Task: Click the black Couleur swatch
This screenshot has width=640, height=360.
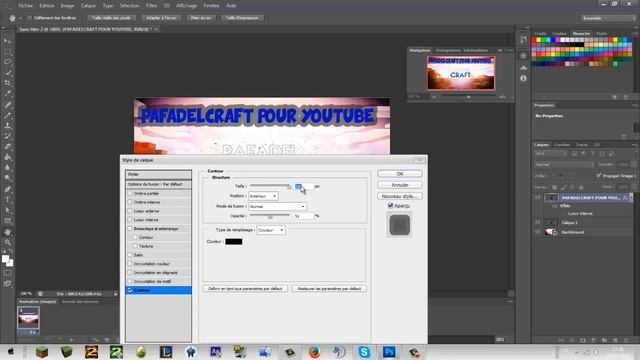Action: (x=233, y=242)
